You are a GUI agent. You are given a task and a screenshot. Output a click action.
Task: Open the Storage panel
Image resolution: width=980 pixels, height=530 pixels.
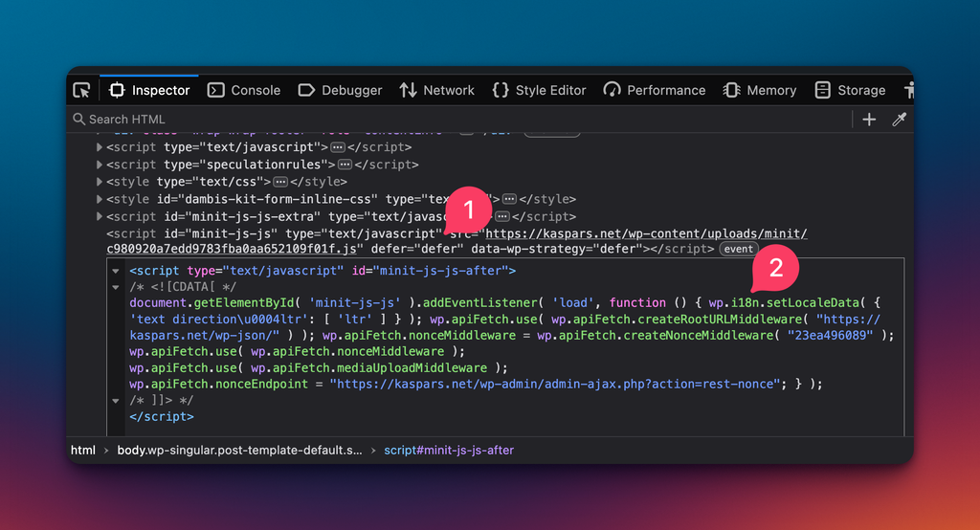[850, 90]
